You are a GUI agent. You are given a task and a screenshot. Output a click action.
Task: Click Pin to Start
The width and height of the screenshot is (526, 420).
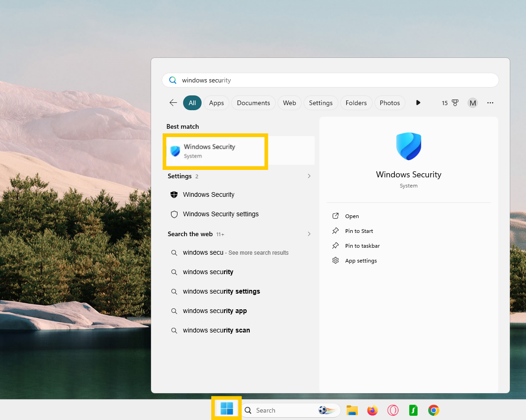[x=359, y=231]
